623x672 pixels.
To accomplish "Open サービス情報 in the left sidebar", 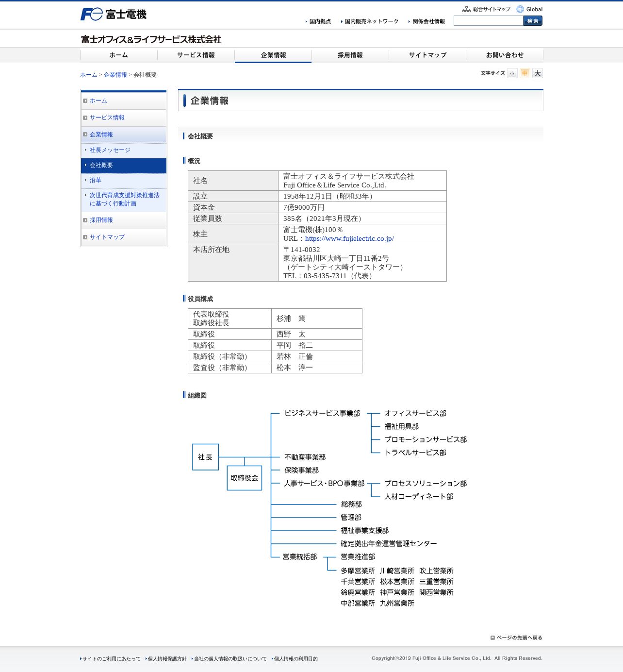I will (124, 118).
